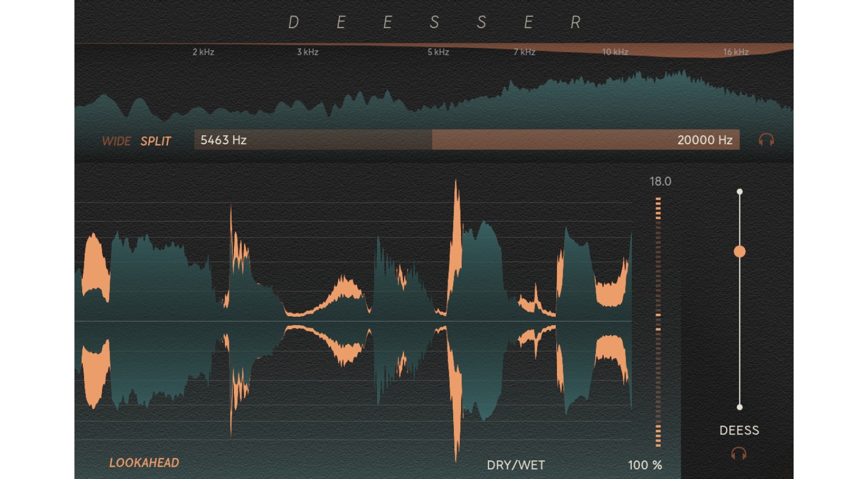Click the 100 % dry/wet value

pos(645,465)
